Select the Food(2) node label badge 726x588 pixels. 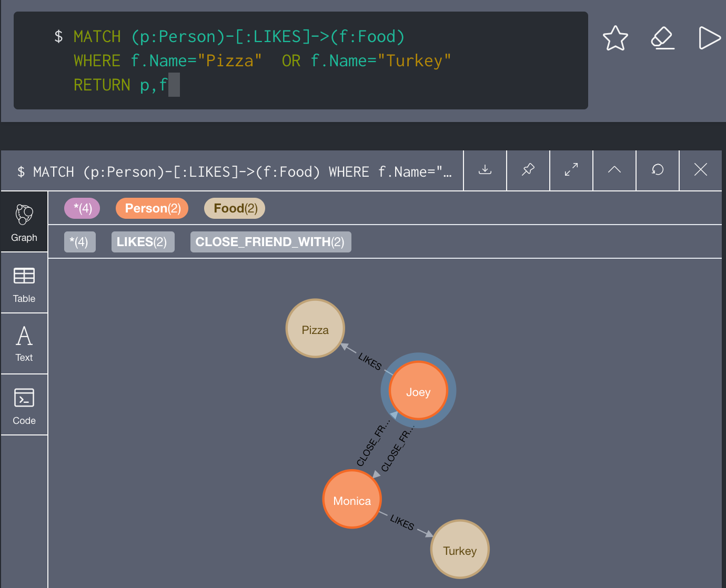[x=235, y=208]
